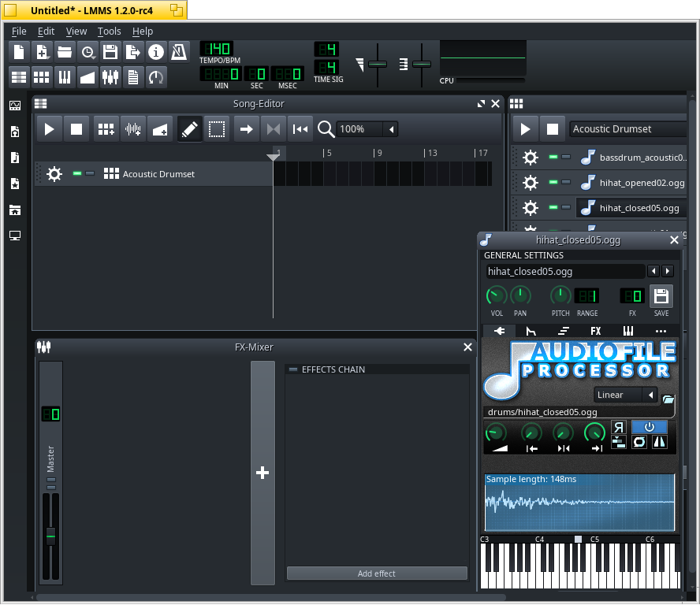
Task: Mute the bassdrum_acoustic track
Action: [x=553, y=157]
